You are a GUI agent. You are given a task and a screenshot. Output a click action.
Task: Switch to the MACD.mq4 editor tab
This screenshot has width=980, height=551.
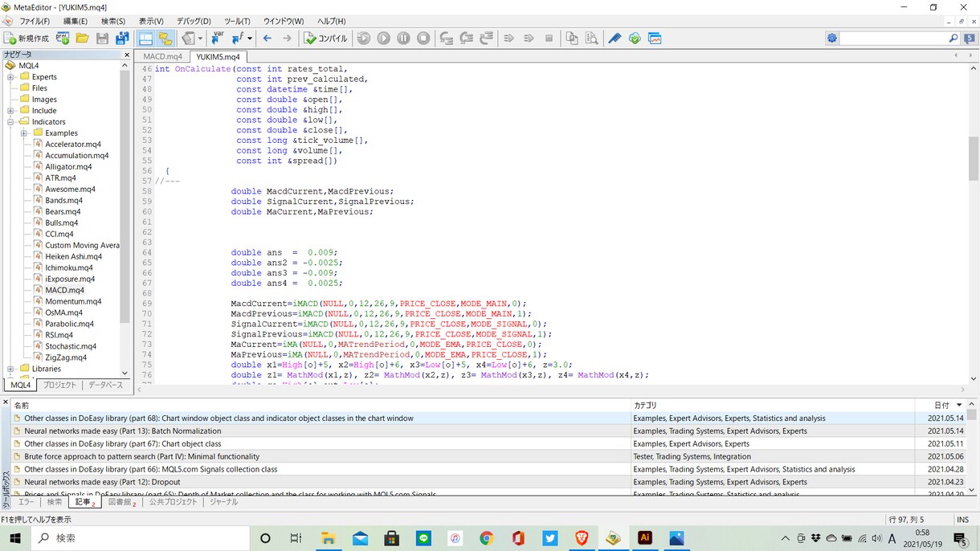tap(163, 57)
